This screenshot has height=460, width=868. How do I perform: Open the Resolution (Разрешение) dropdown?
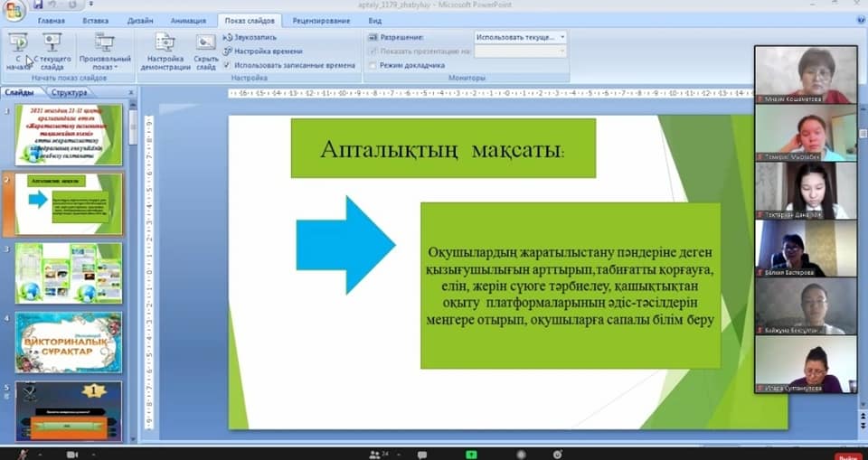click(x=521, y=37)
